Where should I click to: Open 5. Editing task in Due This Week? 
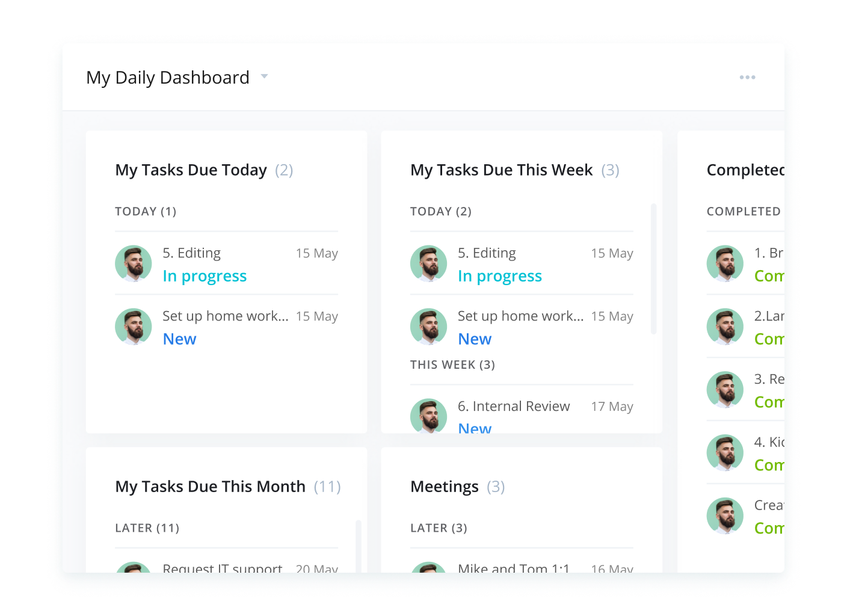click(x=487, y=253)
